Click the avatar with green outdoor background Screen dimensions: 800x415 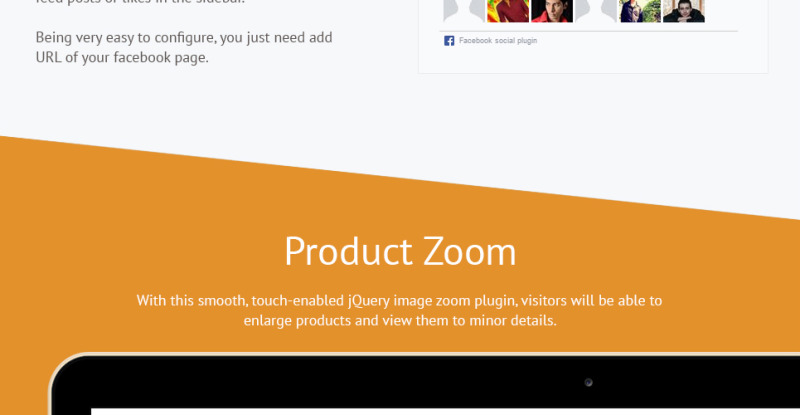[639, 10]
